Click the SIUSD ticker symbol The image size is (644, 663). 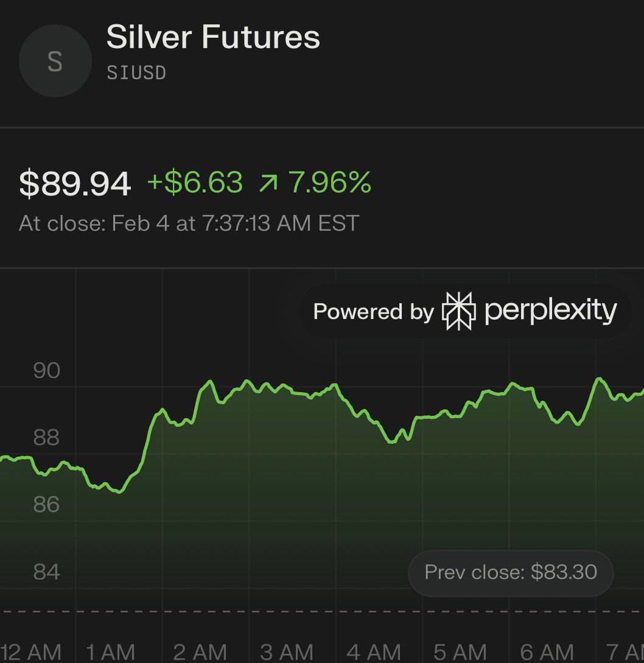[136, 73]
